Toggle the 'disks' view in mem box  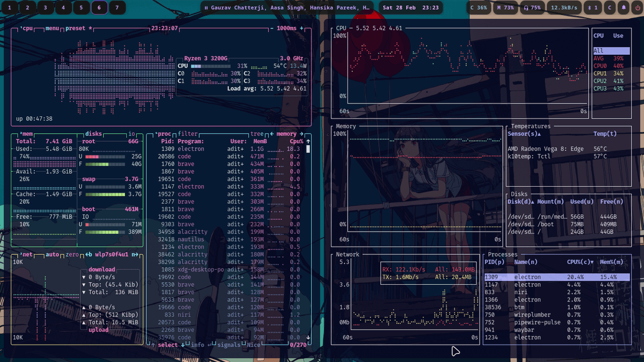[93, 134]
